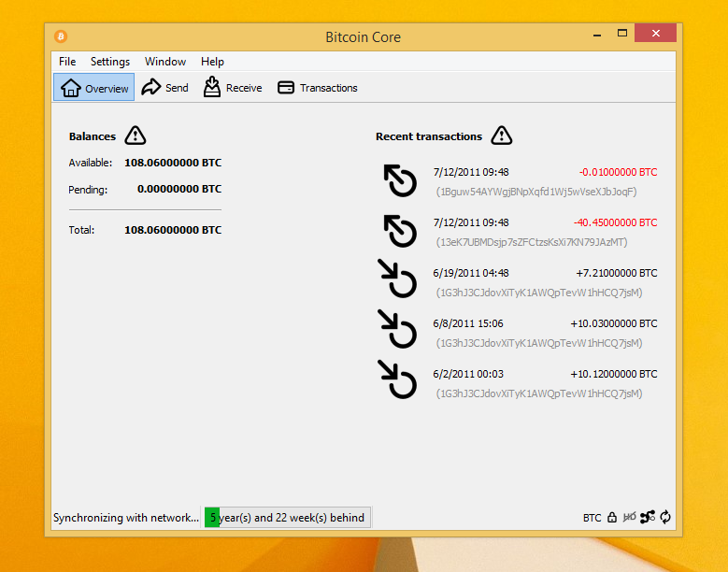Click the warning icon beside Balances

point(136,136)
